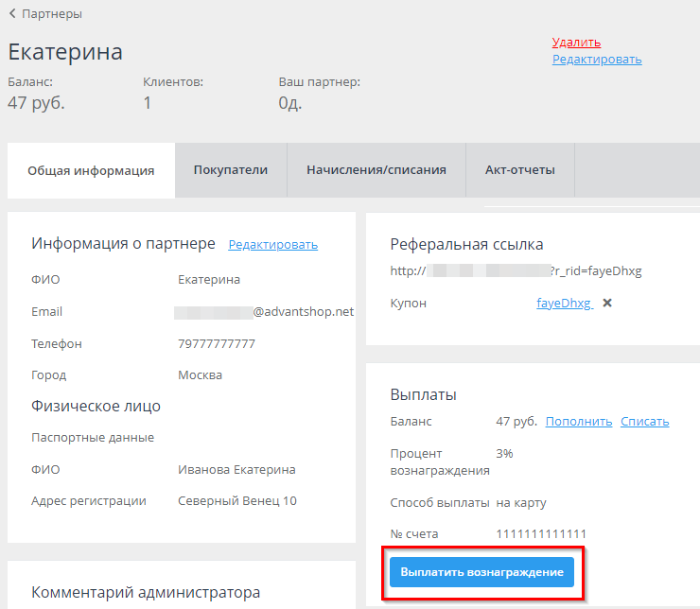Screen dimensions: 700x609
Task: Click the Пополнить balance link
Action: click(x=578, y=422)
